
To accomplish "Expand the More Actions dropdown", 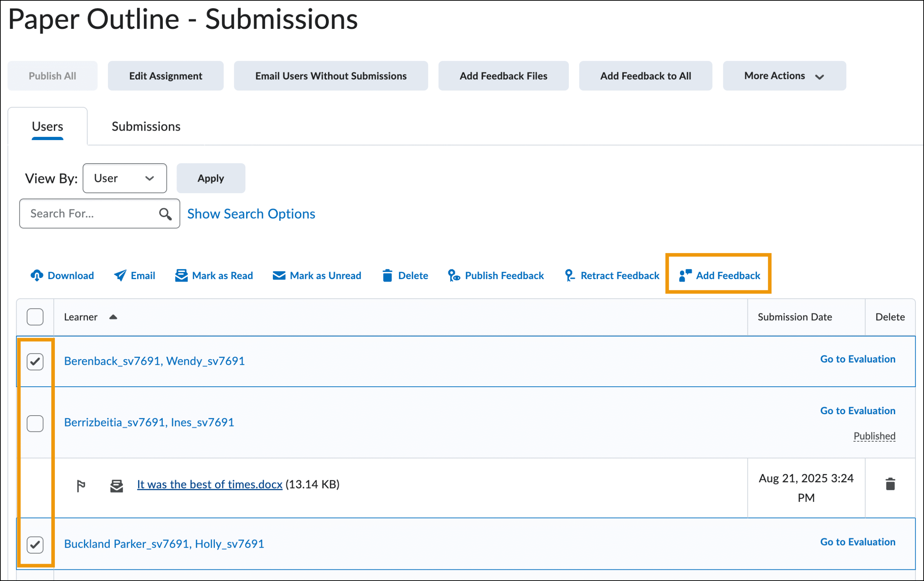I will pyautogui.click(x=784, y=76).
